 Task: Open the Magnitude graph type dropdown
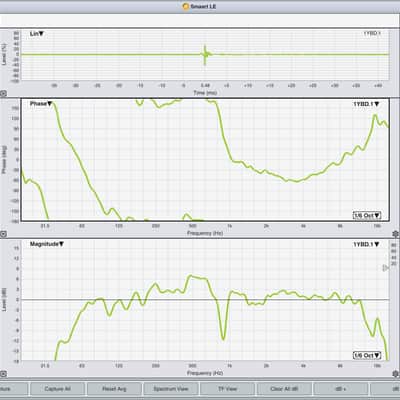point(47,244)
